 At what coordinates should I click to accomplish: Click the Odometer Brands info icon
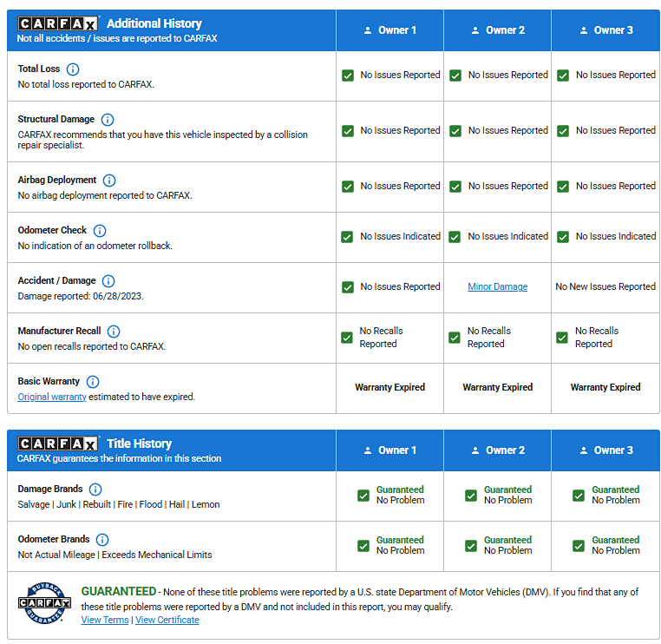pos(102,540)
